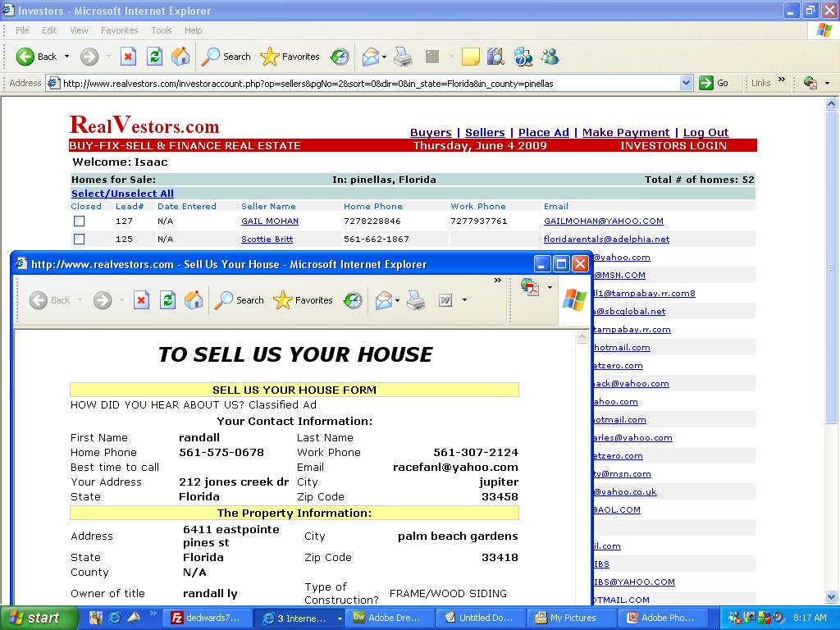Viewport: 840px width, 630px height.
Task: Open Help menu
Action: click(x=194, y=30)
